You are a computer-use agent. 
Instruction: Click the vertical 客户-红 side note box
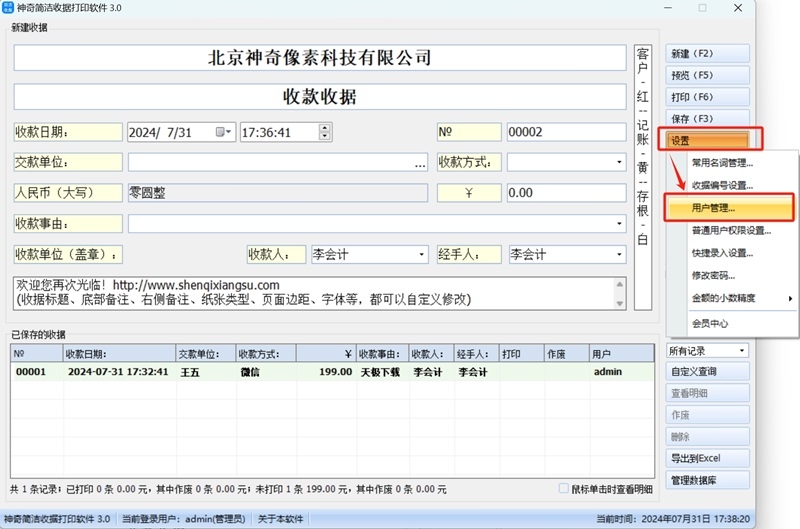[x=643, y=177]
